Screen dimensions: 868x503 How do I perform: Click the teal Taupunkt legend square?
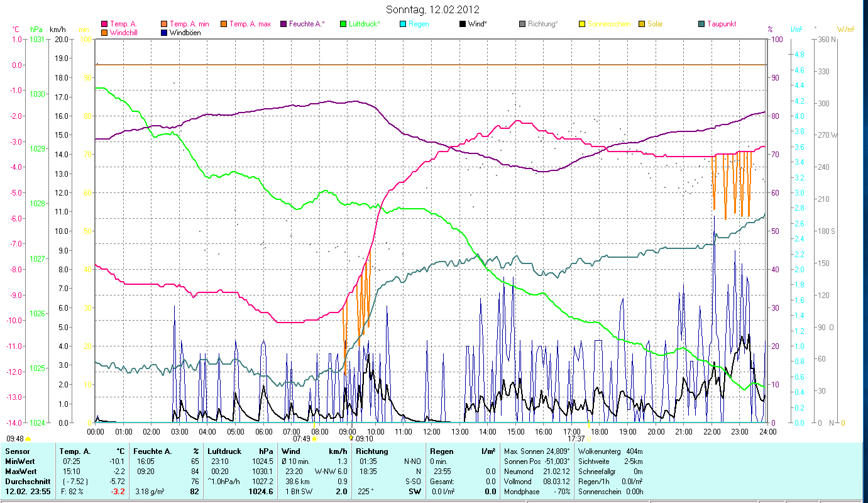point(701,24)
